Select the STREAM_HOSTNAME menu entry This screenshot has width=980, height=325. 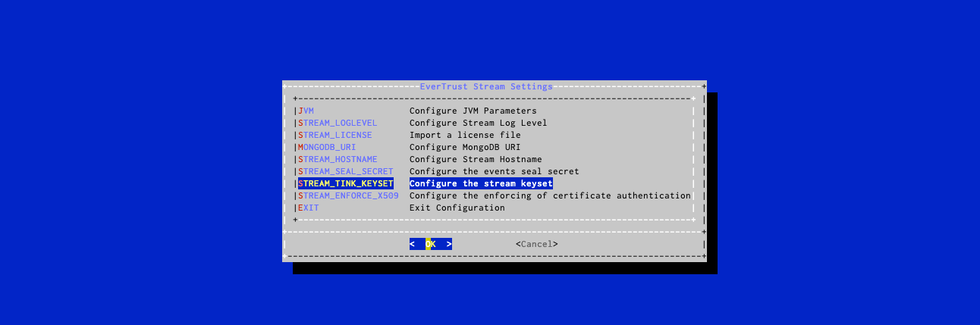point(338,159)
